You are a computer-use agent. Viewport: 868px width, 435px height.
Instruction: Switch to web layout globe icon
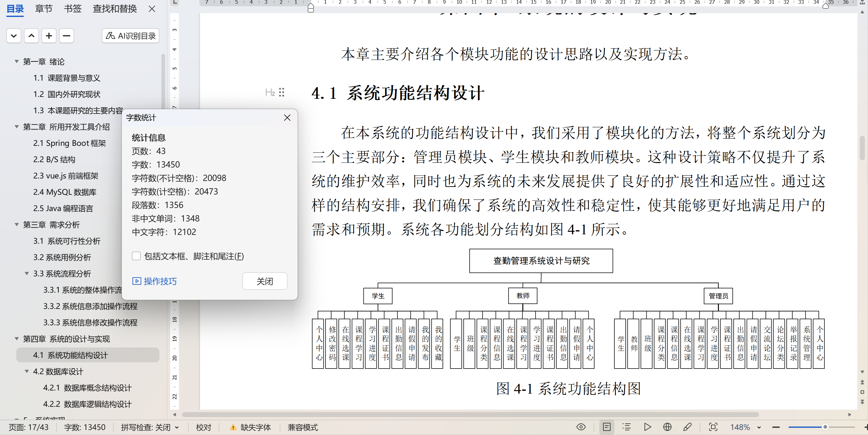point(667,427)
